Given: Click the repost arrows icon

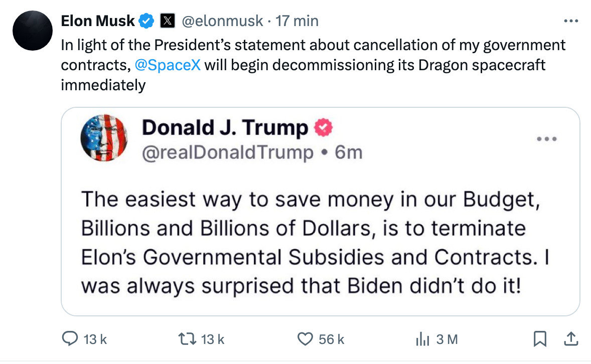Looking at the screenshot, I should click(x=188, y=339).
